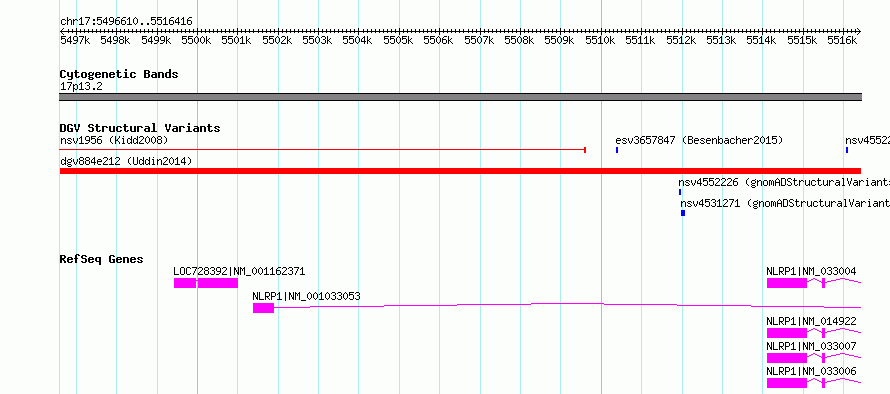
Task: Click the 5508k ruler position
Action: [519, 40]
